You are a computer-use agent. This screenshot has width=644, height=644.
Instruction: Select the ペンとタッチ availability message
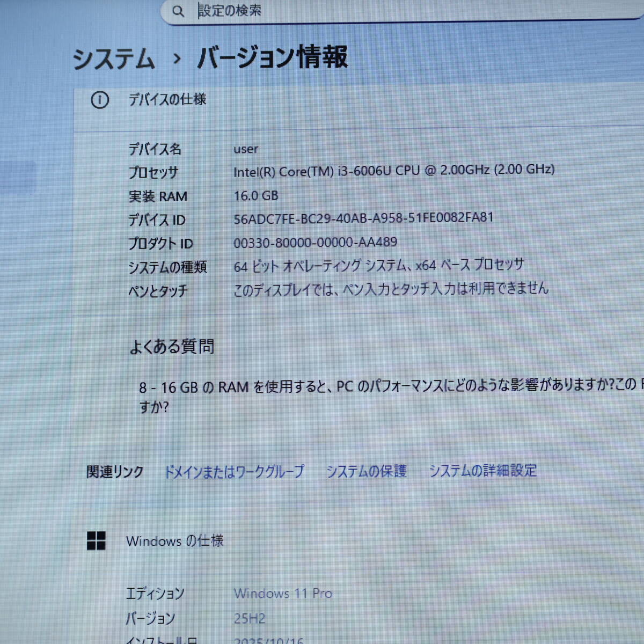coord(391,289)
